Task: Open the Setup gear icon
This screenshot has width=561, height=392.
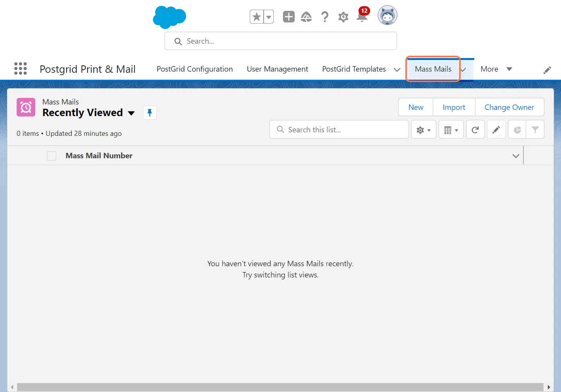Action: tap(343, 17)
